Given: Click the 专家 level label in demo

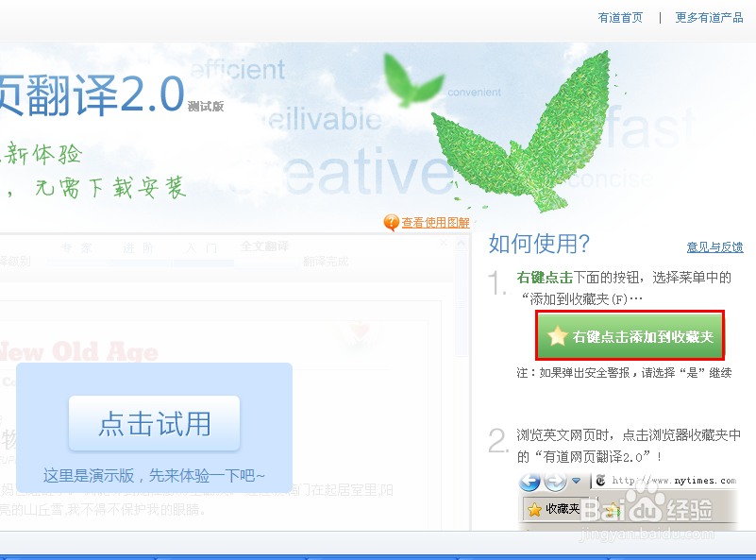Looking at the screenshot, I should point(76,248).
